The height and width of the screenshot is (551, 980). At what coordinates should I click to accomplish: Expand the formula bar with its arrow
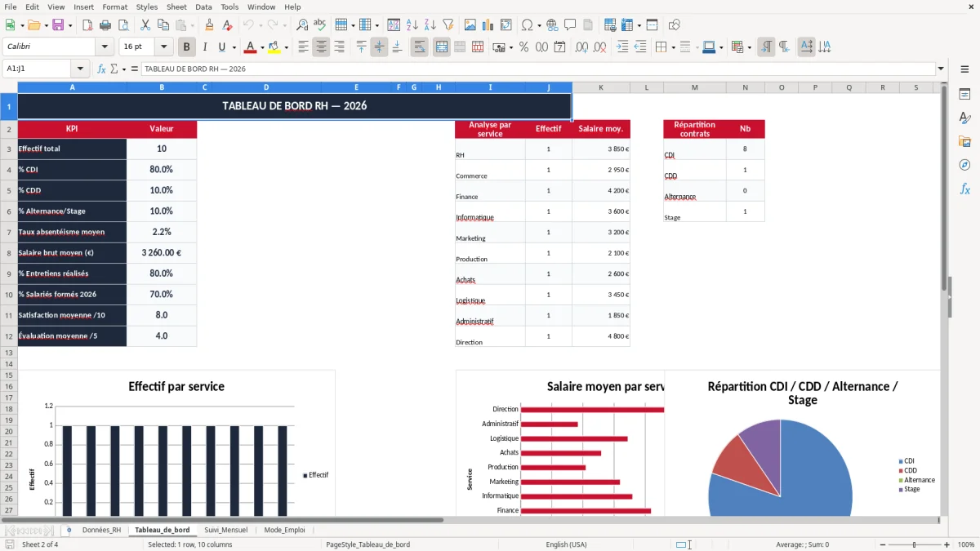pos(941,69)
